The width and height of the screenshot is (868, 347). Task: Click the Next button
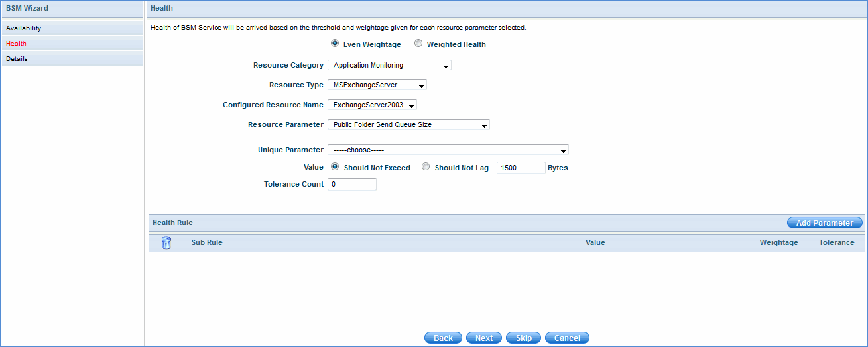tap(484, 338)
